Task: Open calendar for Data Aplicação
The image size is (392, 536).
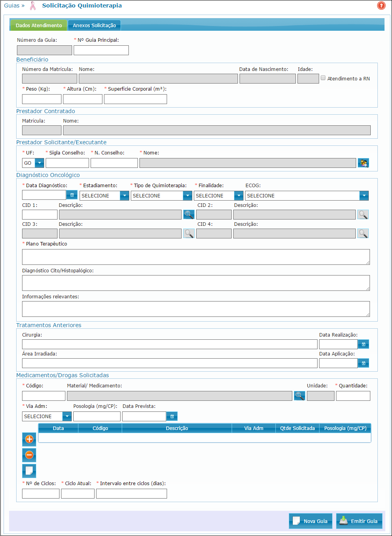Action: tap(363, 363)
